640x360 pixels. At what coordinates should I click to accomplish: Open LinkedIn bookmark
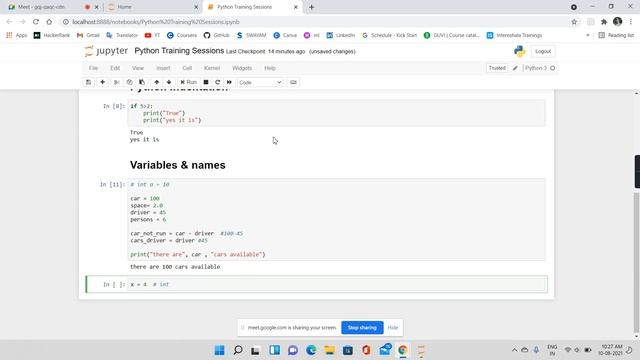[x=340, y=35]
